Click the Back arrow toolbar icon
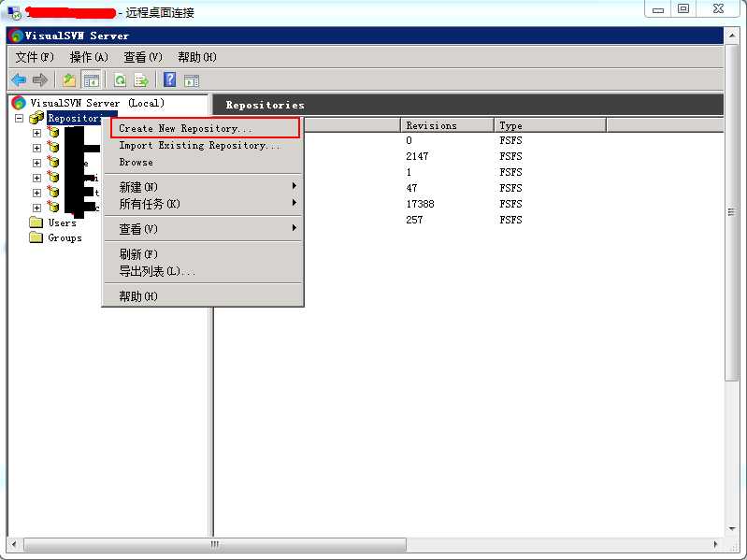Image resolution: width=747 pixels, height=560 pixels. coord(19,80)
